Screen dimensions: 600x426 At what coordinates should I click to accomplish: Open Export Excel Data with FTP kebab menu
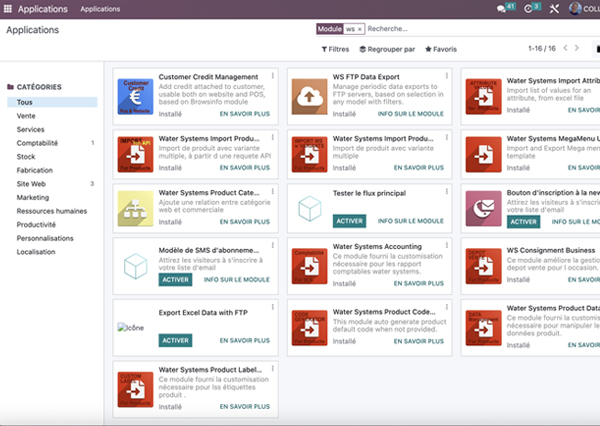tap(272, 307)
